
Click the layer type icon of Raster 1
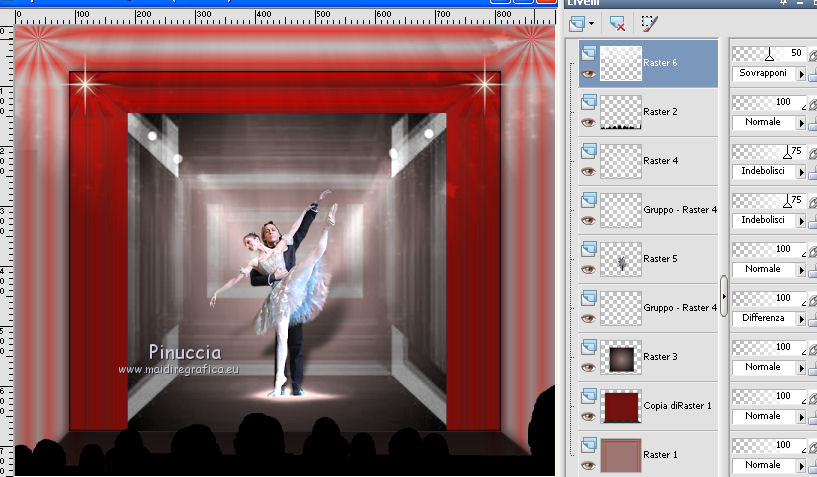pos(589,445)
